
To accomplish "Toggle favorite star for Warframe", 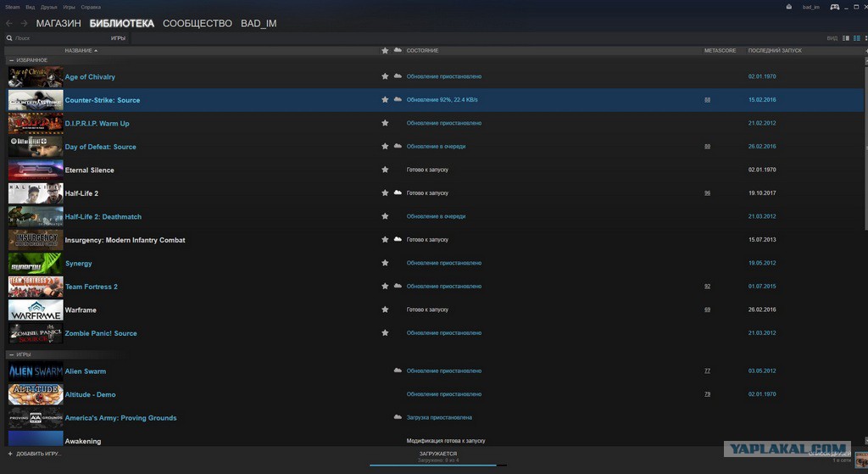I will 385,309.
